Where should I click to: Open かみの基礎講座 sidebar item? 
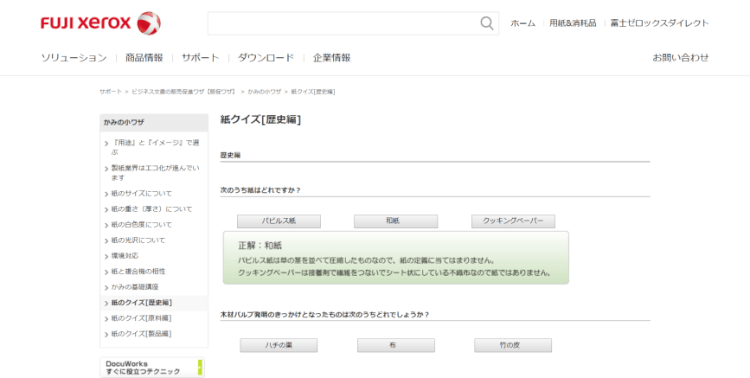tap(134, 287)
